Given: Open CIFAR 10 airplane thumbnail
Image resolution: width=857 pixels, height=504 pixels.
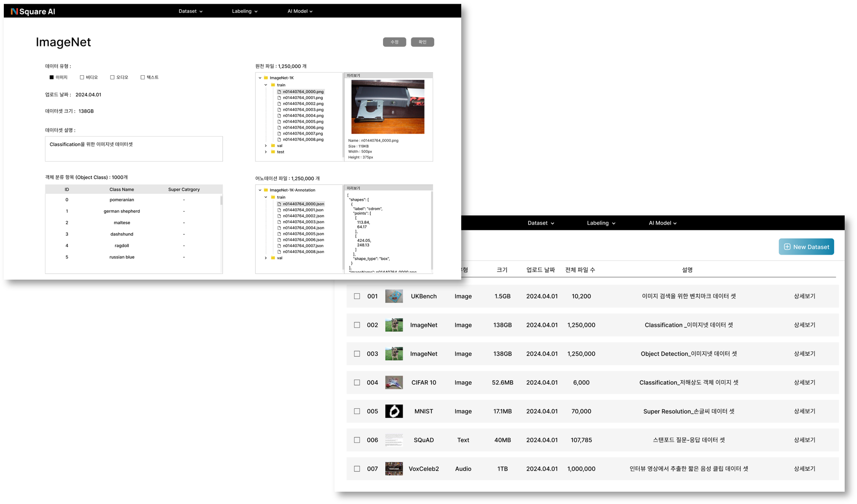Looking at the screenshot, I should pyautogui.click(x=394, y=382).
